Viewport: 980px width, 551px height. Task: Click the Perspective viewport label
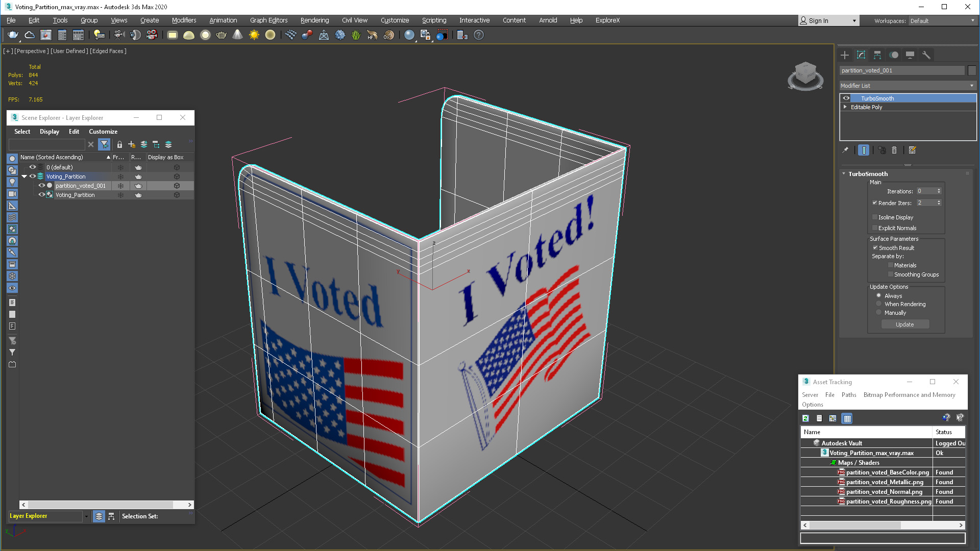(x=32, y=51)
